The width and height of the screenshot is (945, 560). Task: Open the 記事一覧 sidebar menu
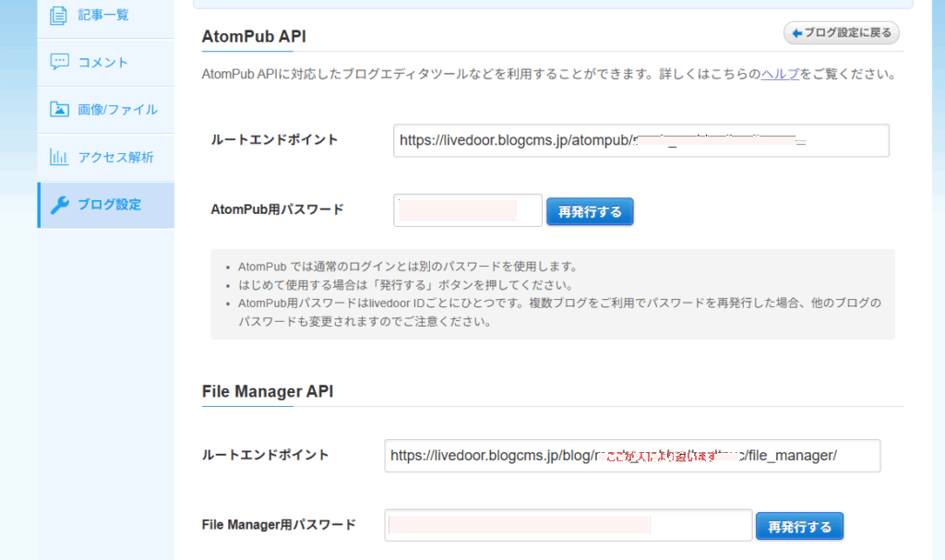click(x=103, y=15)
